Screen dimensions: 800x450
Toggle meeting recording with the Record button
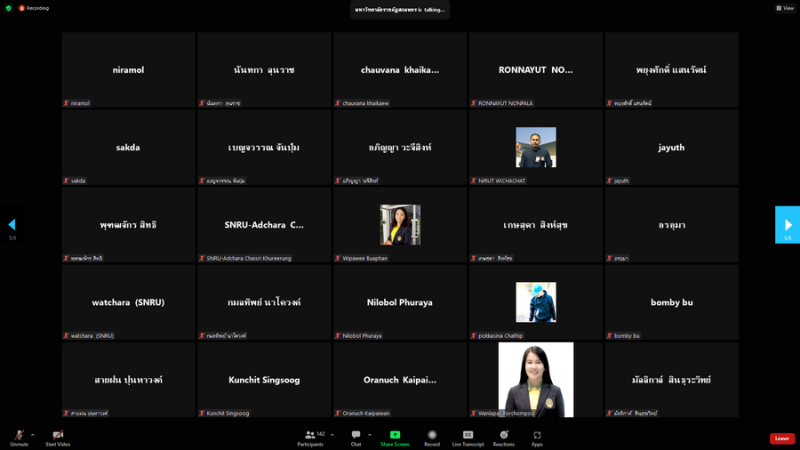[432, 436]
